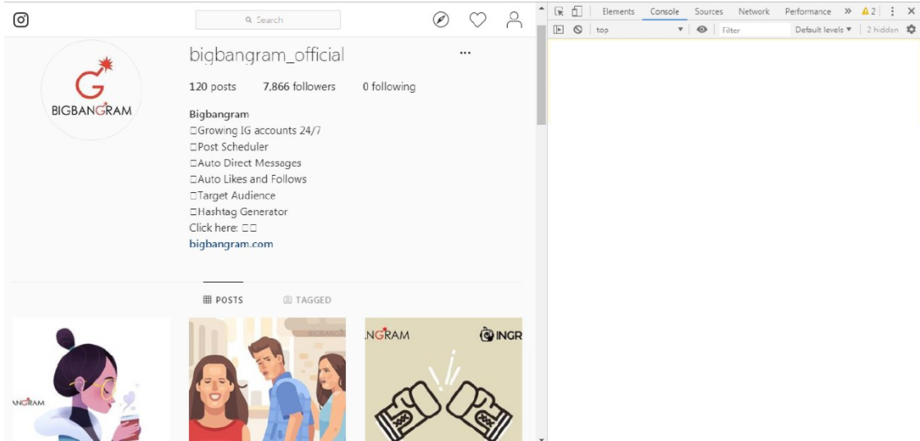920x441 pixels.
Task: Click the Instagram camera logo
Action: click(x=21, y=20)
